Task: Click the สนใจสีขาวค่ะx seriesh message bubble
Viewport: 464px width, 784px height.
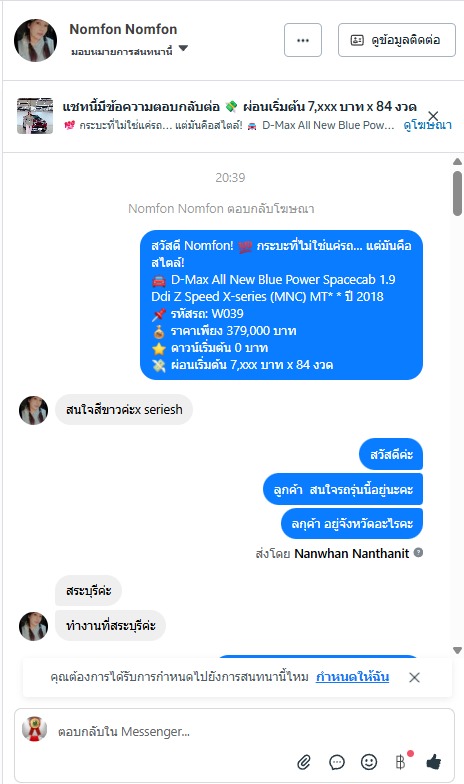Action: click(124, 410)
